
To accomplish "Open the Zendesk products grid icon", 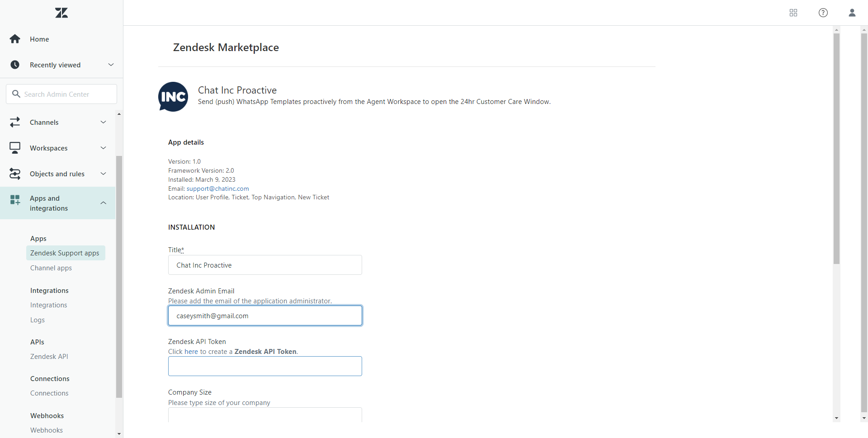I will (793, 13).
